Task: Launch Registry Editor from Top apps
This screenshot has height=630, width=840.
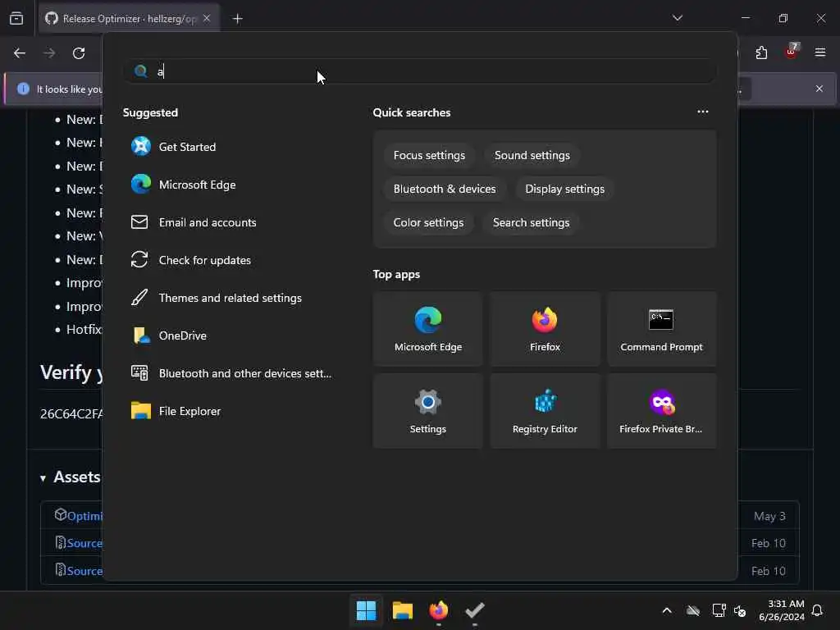Action: click(x=545, y=411)
